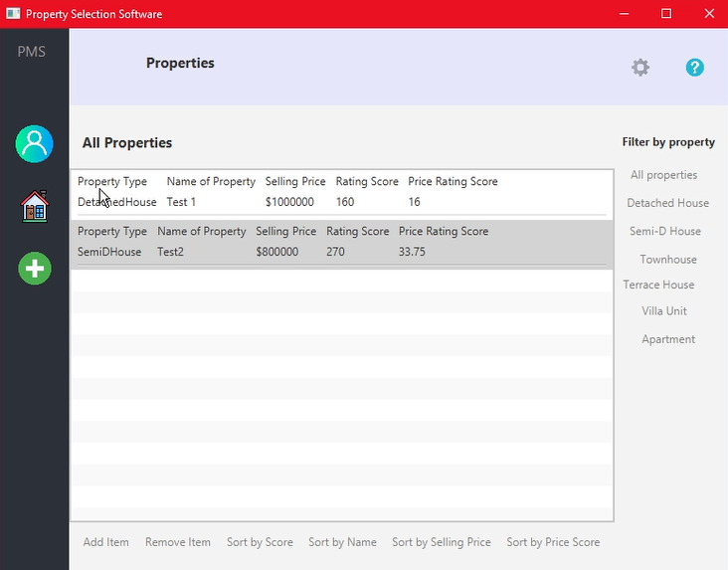Sort by Selling Price

pos(442,542)
